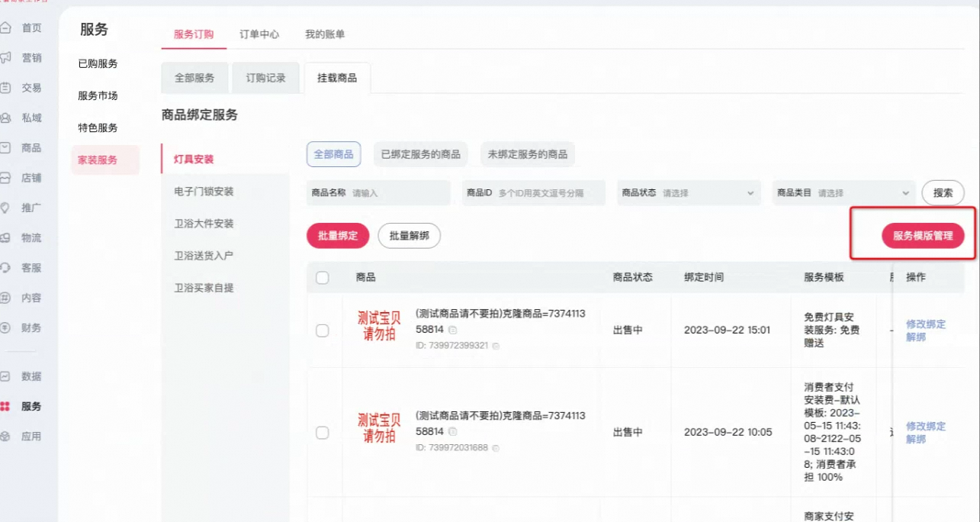The width and height of the screenshot is (980, 522).
Task: Select the red 服务 sidebar icon
Action: 6,407
